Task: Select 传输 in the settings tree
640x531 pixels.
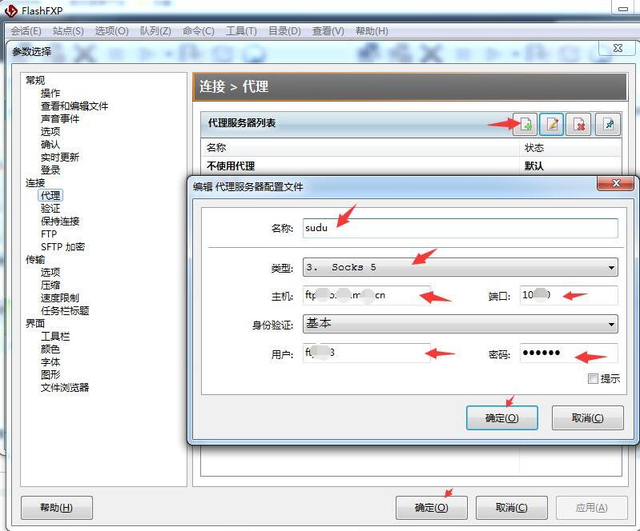Action: 35,260
